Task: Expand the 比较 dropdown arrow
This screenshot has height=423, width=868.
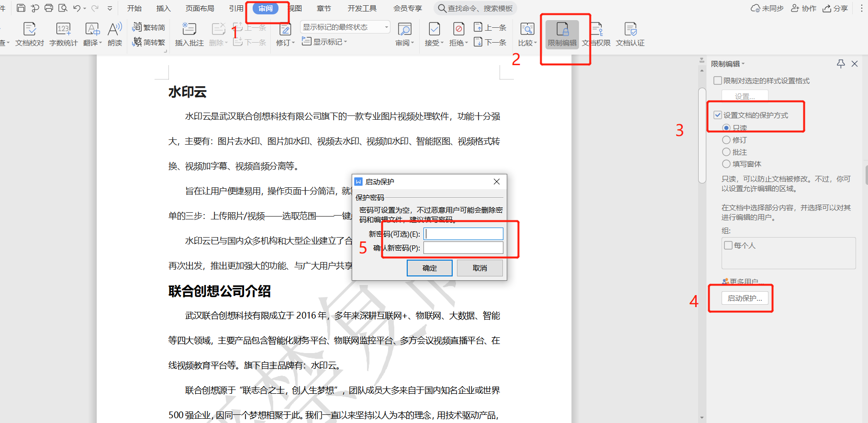Action: click(x=535, y=43)
